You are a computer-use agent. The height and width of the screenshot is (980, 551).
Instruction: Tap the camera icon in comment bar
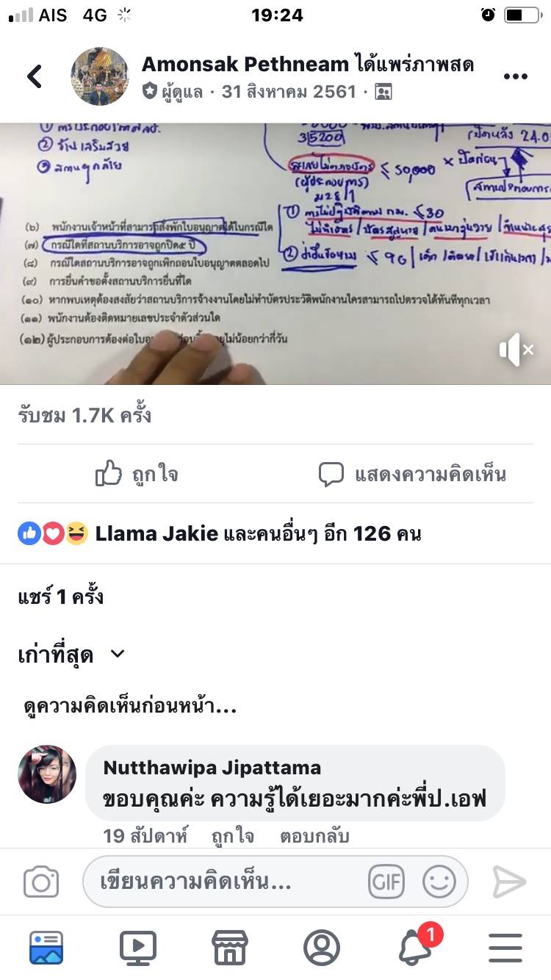click(x=41, y=882)
